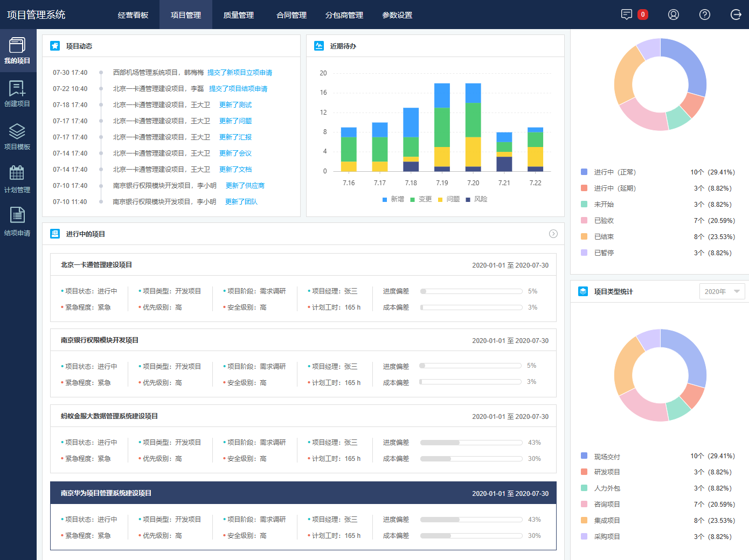This screenshot has width=749, height=560.
Task: Toggle 咨询项目 legend item
Action: pyautogui.click(x=601, y=505)
